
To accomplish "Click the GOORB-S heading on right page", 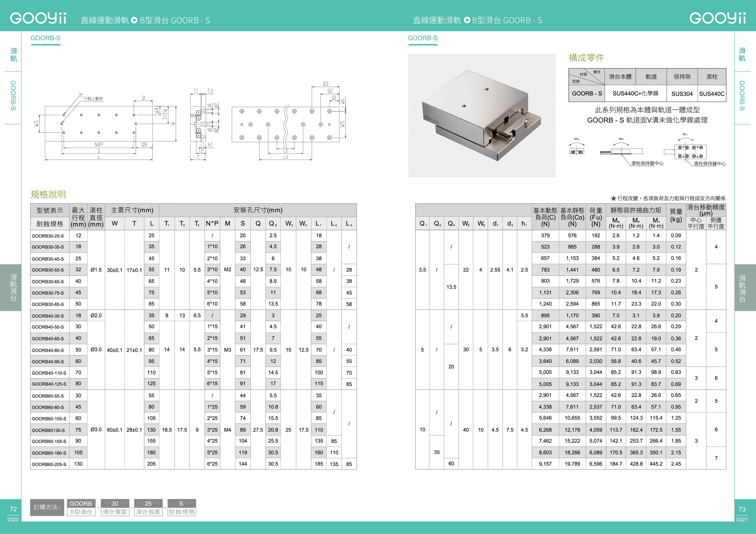I will pos(423,38).
